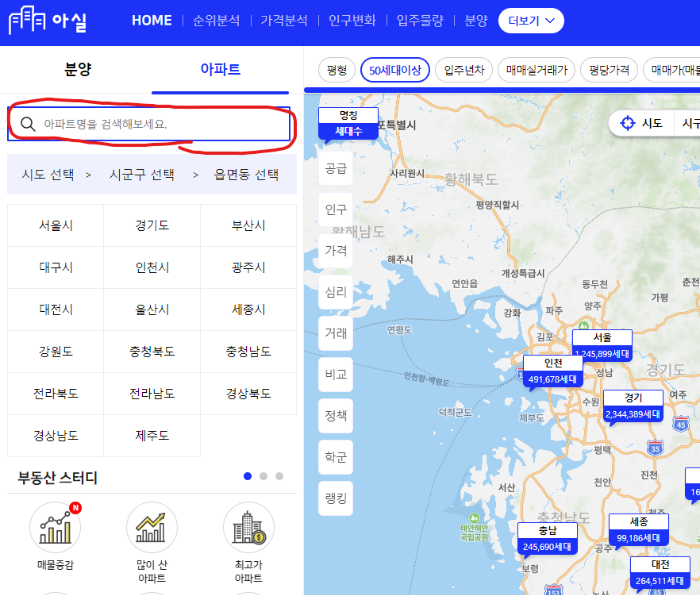700x595 pixels.
Task: Open the 최고가 아파트 building icon
Action: pyautogui.click(x=249, y=528)
